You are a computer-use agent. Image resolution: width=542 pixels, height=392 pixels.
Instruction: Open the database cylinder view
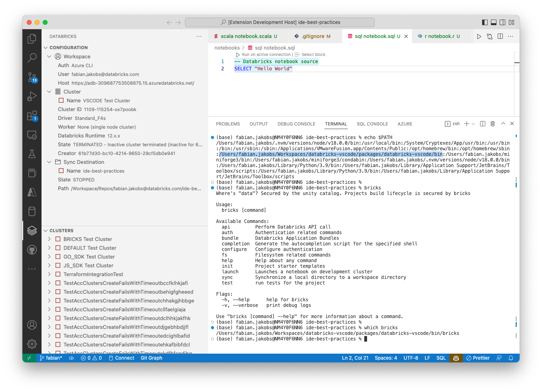coord(32,211)
